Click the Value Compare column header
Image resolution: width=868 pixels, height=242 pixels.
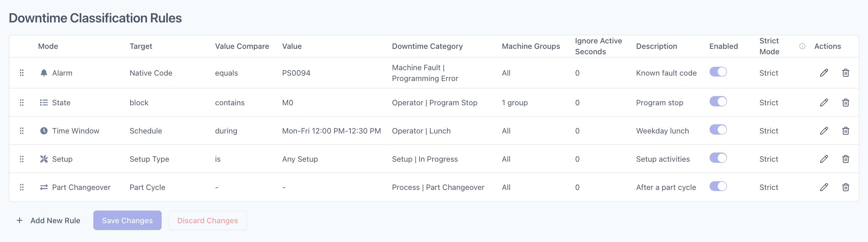(242, 46)
